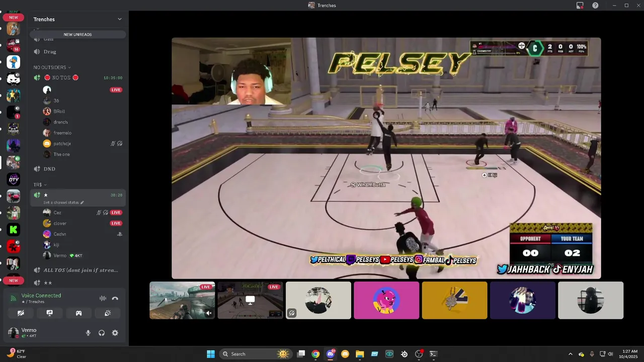Open the Pocoyo blue character server
Image resolution: width=644 pixels, height=362 pixels.
tap(13, 62)
